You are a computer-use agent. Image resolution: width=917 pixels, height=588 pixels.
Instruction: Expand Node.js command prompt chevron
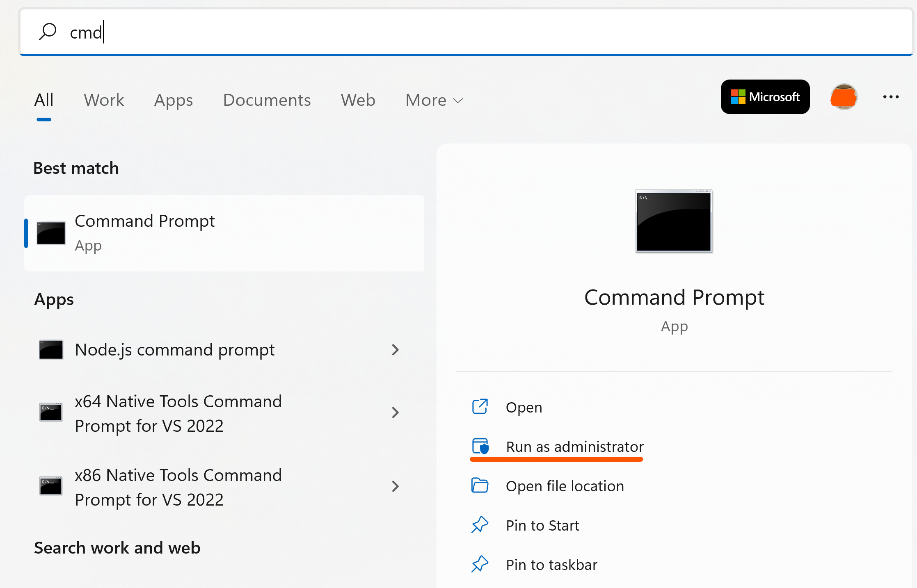point(395,350)
